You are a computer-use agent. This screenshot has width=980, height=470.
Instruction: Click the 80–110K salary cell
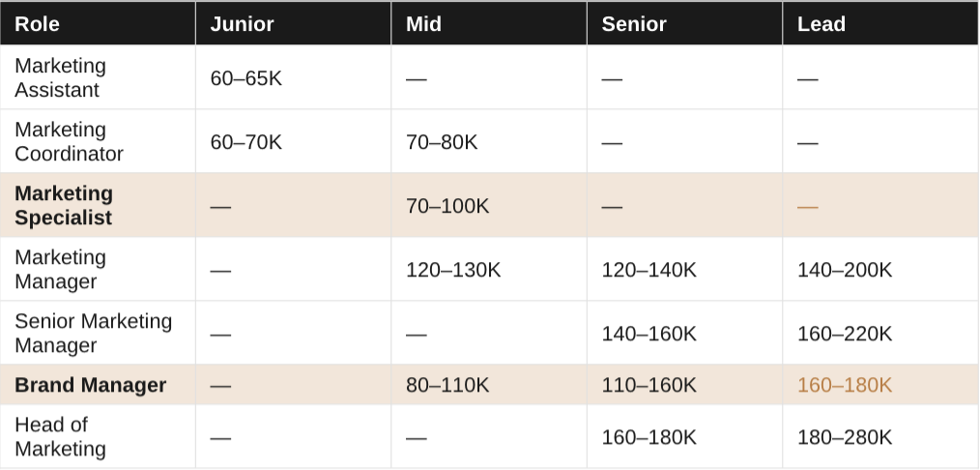coord(489,384)
